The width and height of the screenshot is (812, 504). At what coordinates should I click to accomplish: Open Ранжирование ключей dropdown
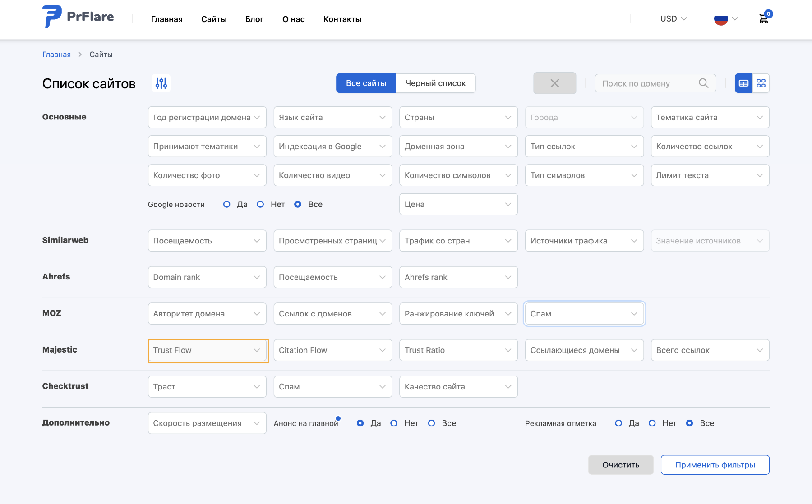(458, 314)
